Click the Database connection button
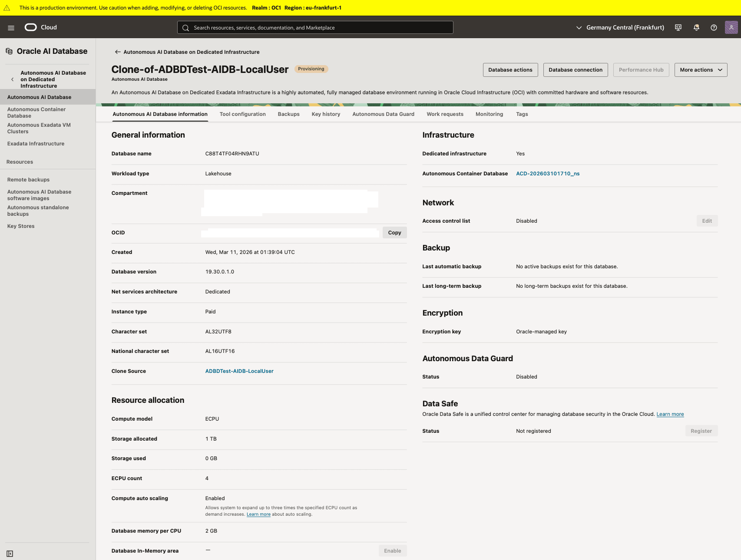741x560 pixels. [576, 70]
